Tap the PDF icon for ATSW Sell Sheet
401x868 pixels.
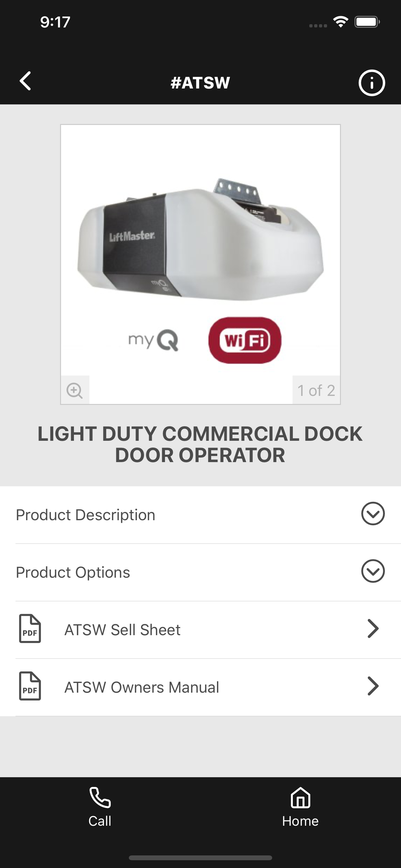[x=30, y=628]
